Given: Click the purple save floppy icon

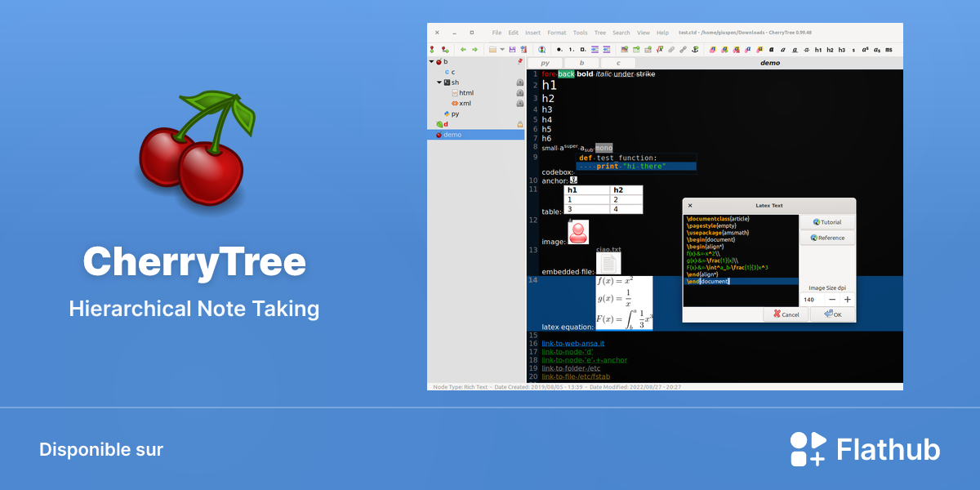Looking at the screenshot, I should (512, 49).
